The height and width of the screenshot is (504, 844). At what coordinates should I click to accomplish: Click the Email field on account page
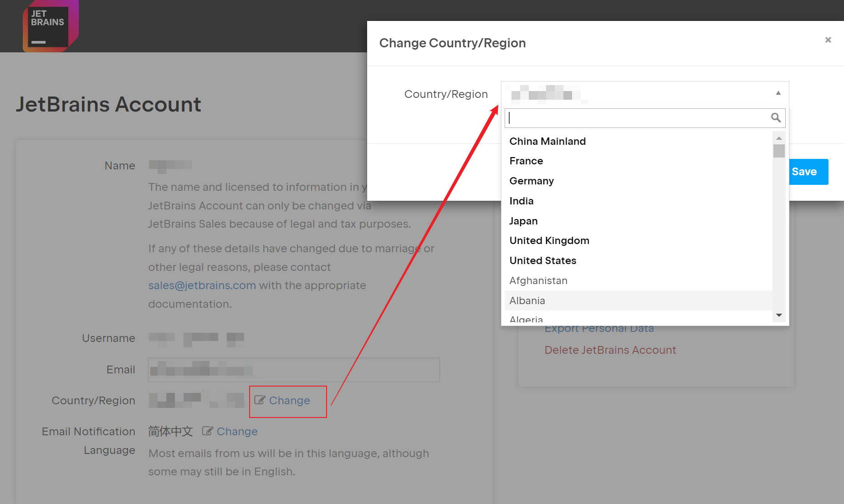click(294, 370)
